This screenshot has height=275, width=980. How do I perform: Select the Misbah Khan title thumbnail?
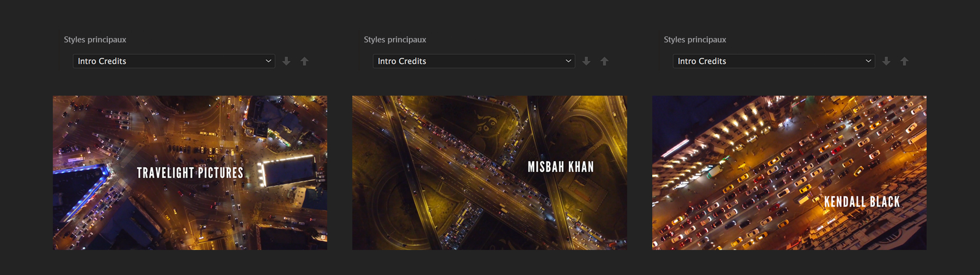[489, 173]
